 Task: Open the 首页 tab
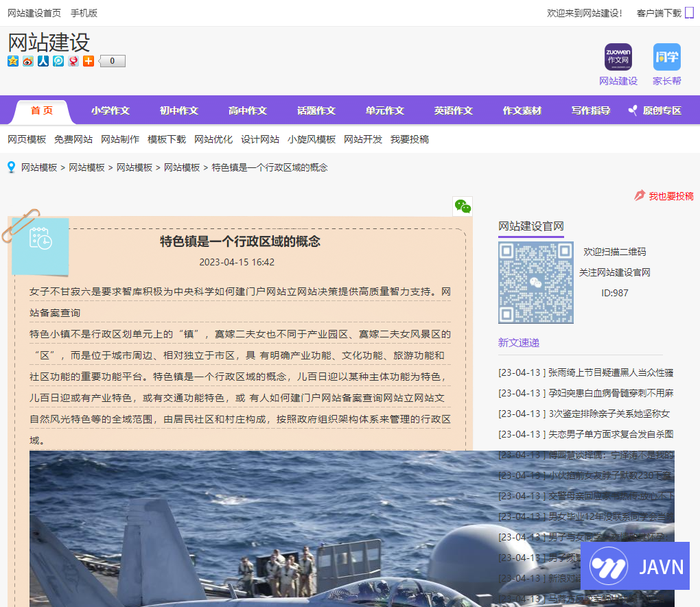(42, 110)
